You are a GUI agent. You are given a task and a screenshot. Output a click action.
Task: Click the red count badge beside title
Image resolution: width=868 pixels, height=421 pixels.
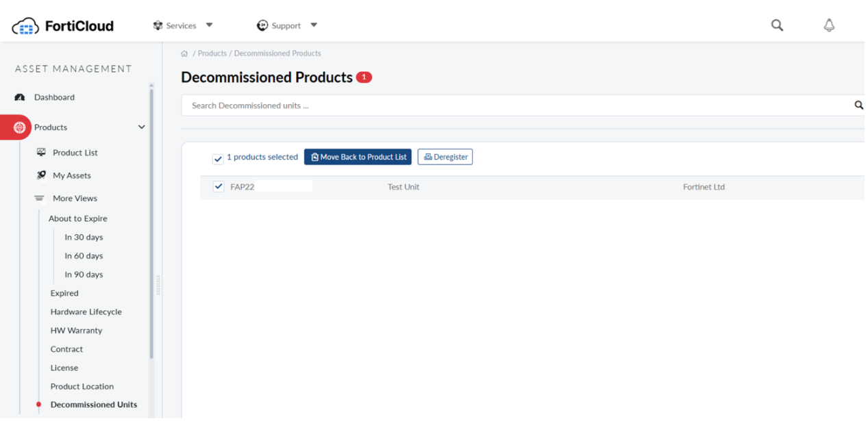(364, 77)
